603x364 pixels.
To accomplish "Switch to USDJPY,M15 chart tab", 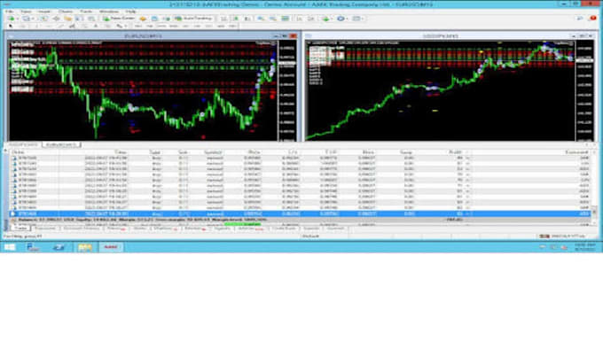I will tap(23, 144).
